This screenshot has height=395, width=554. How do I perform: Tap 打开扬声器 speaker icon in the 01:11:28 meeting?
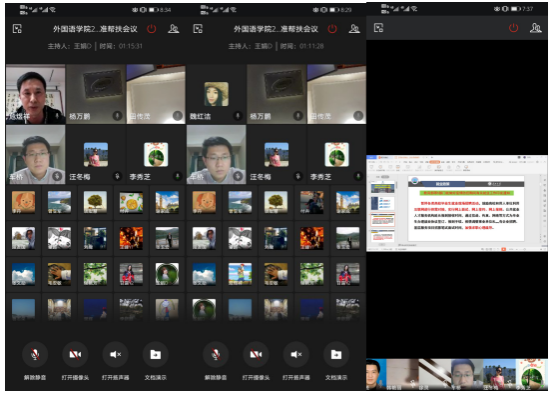[296, 354]
